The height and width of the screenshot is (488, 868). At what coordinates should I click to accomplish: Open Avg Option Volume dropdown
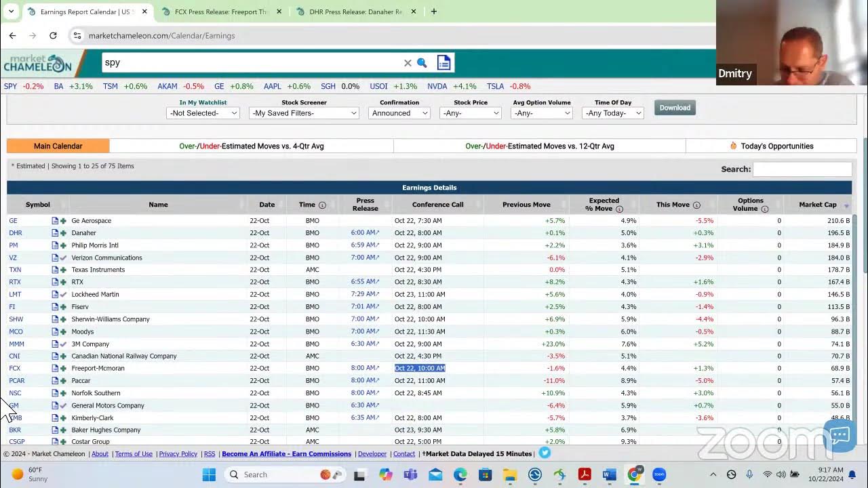point(541,113)
